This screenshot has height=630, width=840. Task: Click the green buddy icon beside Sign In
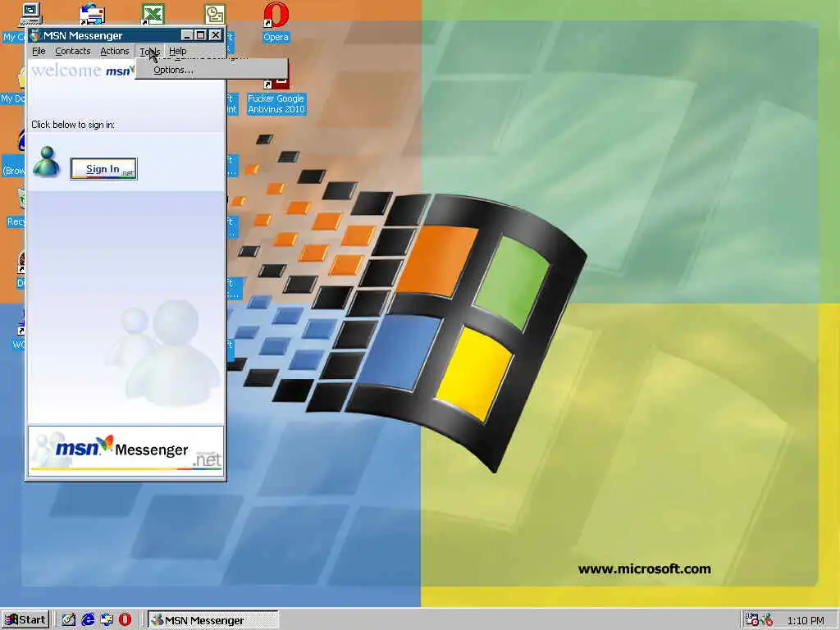click(x=46, y=162)
